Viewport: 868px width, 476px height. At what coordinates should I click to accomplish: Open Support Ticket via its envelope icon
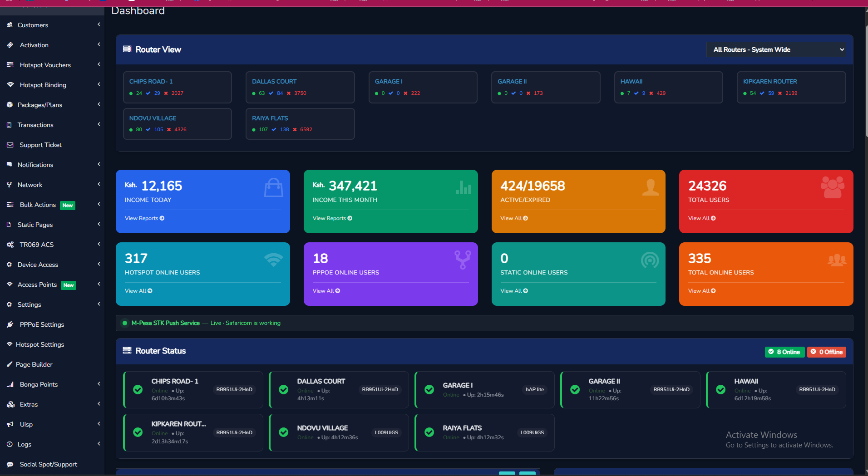tap(10, 145)
